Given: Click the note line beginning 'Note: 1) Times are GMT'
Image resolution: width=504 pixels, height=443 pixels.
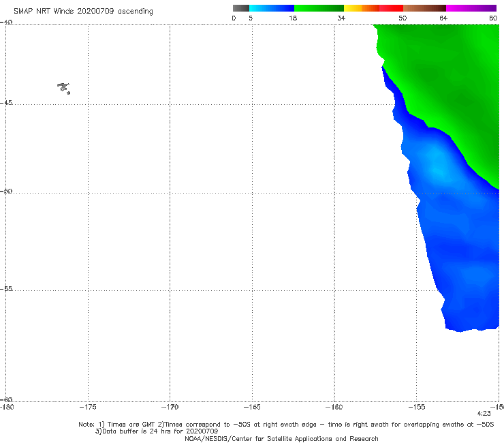Looking at the screenshot, I should tap(286, 425).
